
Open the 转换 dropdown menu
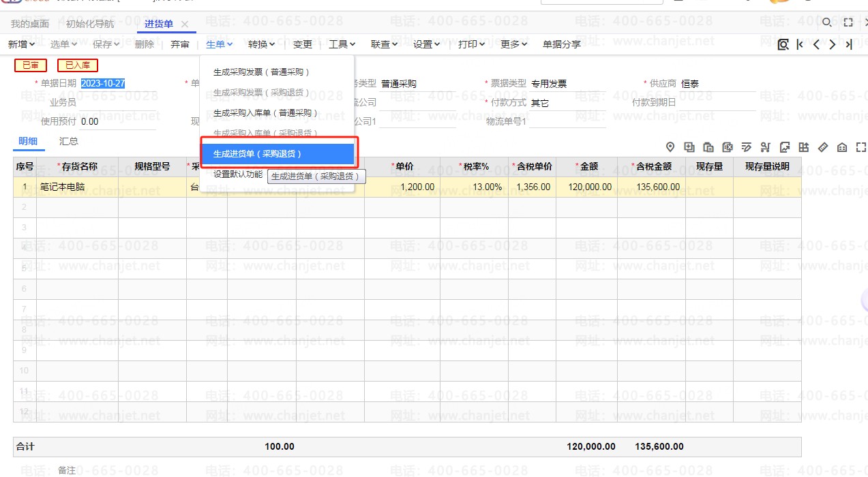pos(261,44)
